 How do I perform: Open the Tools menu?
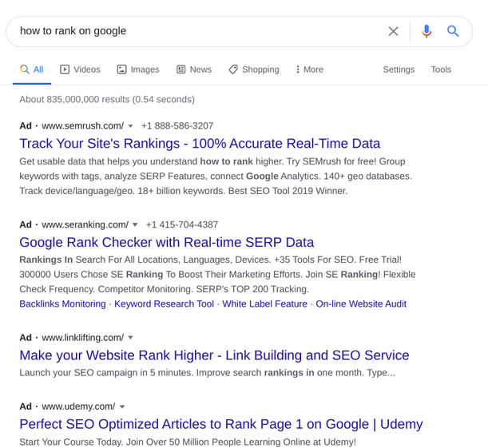coord(441,69)
